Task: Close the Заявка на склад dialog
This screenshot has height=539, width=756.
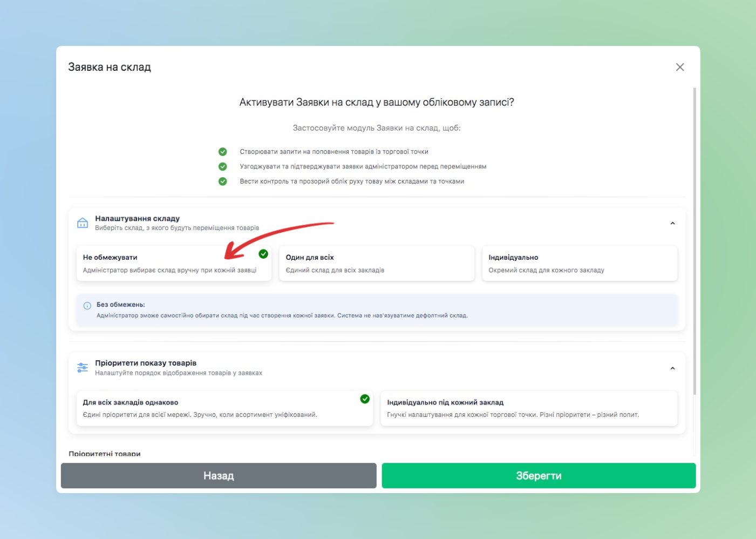Action: click(x=679, y=67)
